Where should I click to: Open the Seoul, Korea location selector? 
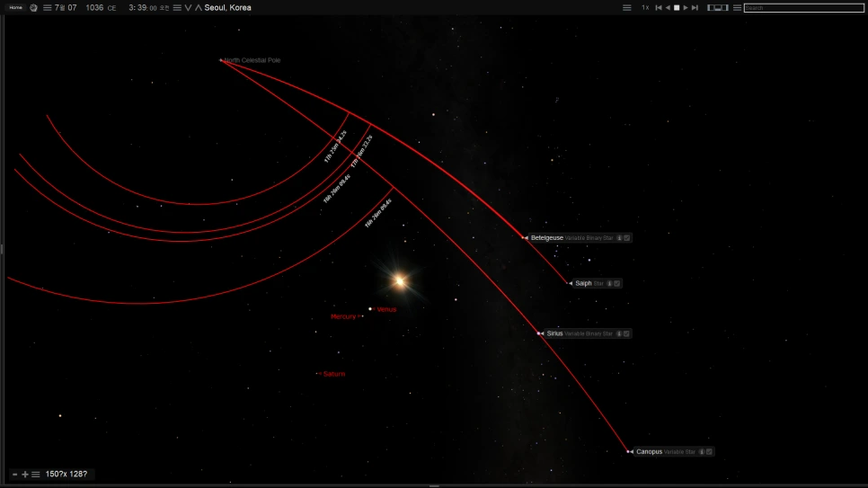[x=227, y=8]
